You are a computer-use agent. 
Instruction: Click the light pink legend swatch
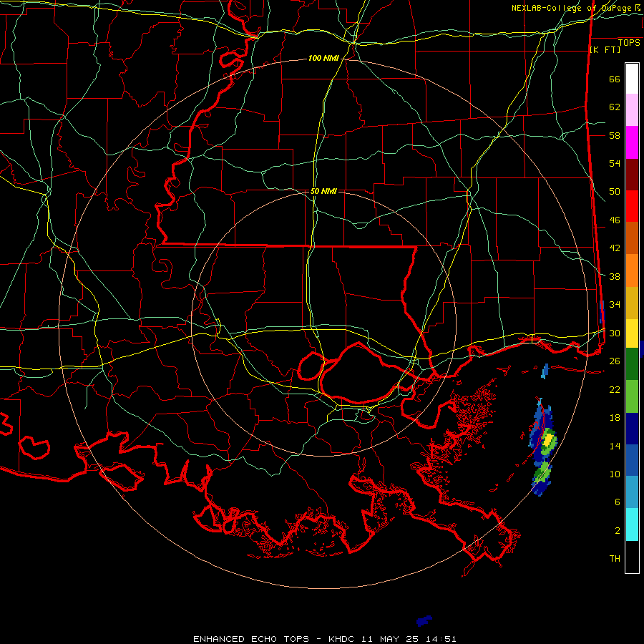632,110
